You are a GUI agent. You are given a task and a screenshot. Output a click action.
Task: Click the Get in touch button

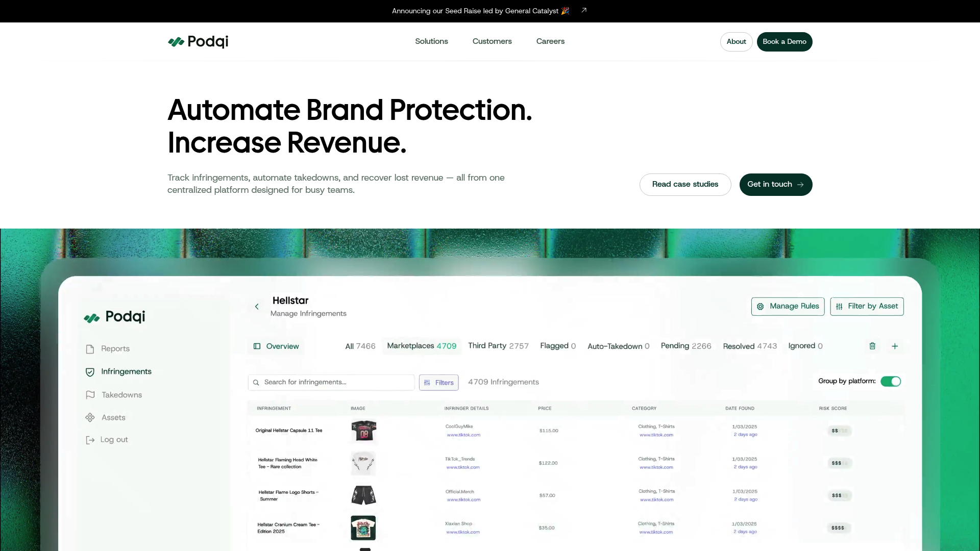[x=776, y=185]
